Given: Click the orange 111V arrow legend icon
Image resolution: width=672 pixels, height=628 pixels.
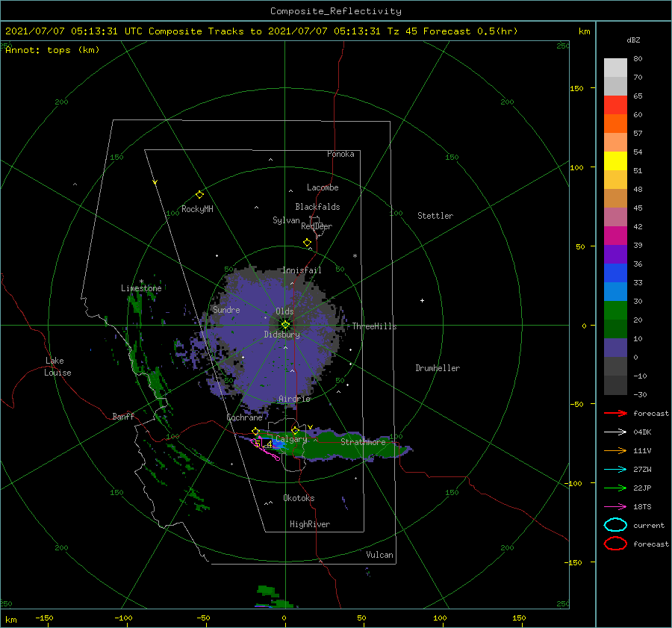Looking at the screenshot, I should (x=615, y=450).
